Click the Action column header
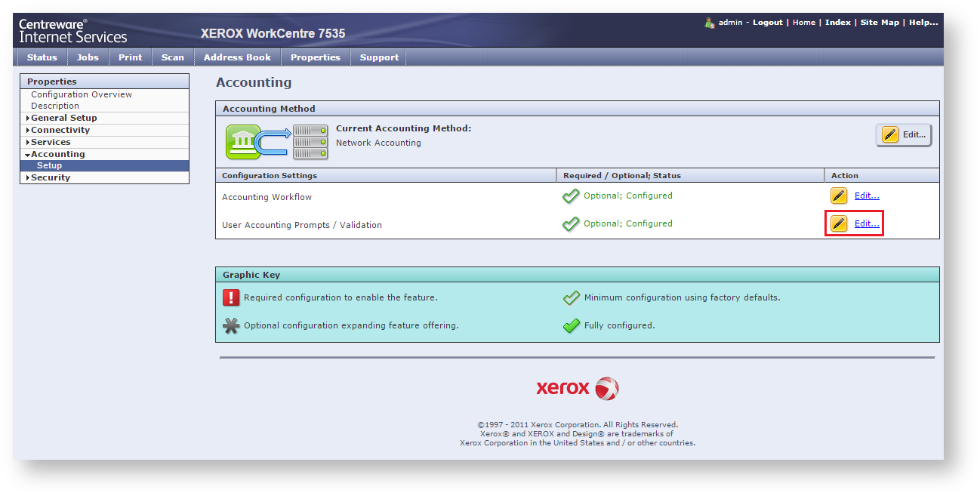Viewport: 980px width, 496px height. pos(882,175)
